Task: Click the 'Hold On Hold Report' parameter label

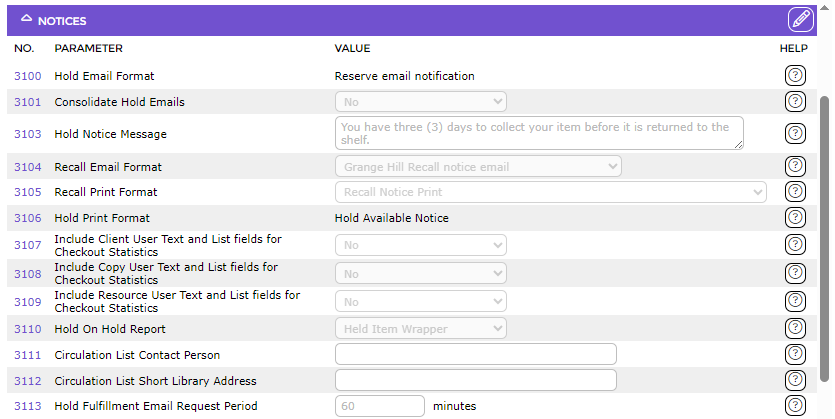Action: click(x=110, y=329)
